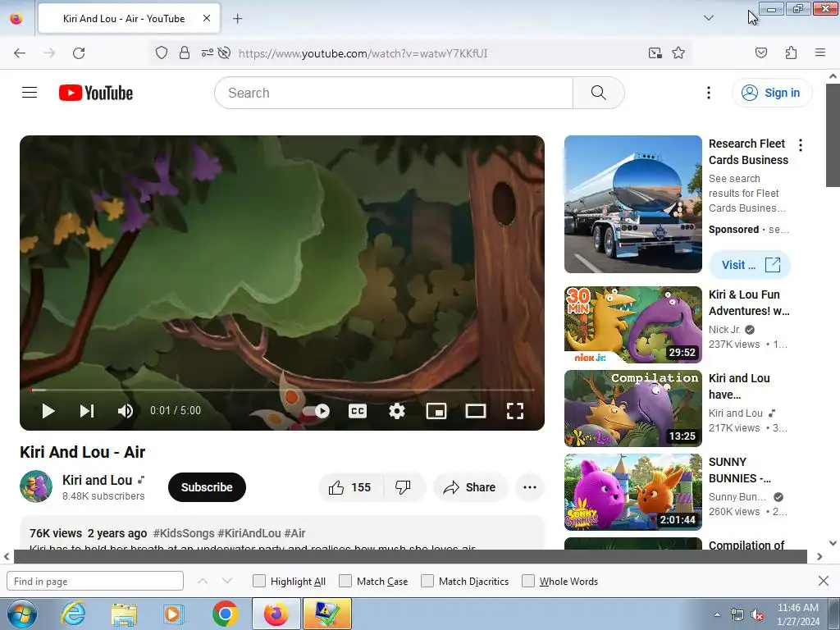Click the video progress bar
Viewport: 840px width, 630px height.
coord(282,390)
